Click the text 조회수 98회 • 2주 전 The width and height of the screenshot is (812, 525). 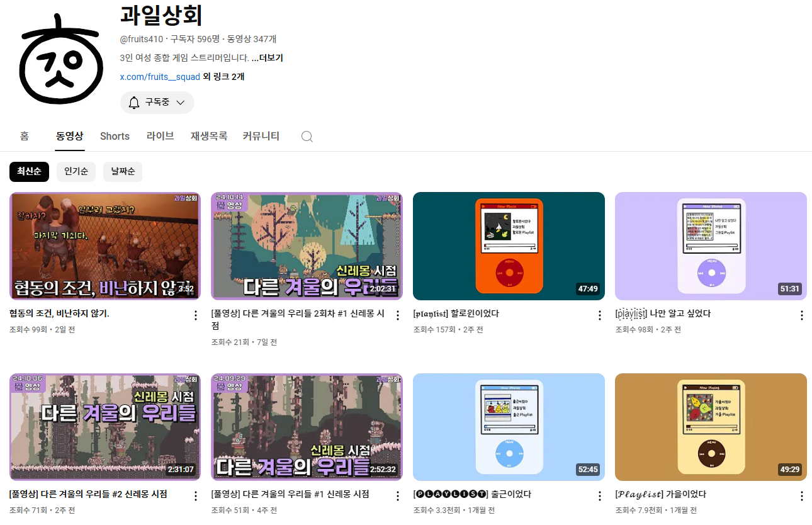click(x=648, y=329)
